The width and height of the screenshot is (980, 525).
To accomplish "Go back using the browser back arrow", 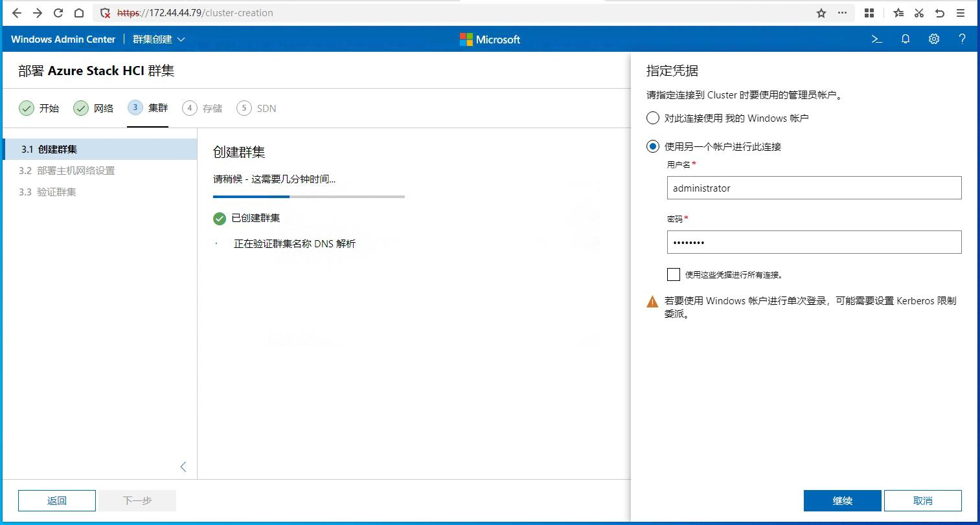I will coord(17,13).
